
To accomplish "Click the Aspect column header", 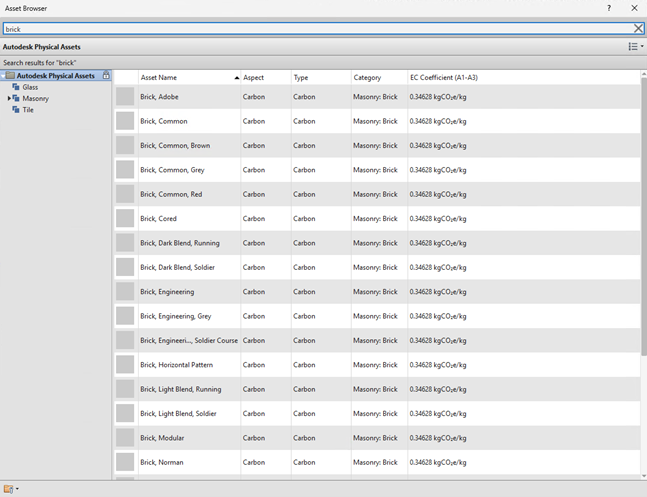I will [x=254, y=77].
